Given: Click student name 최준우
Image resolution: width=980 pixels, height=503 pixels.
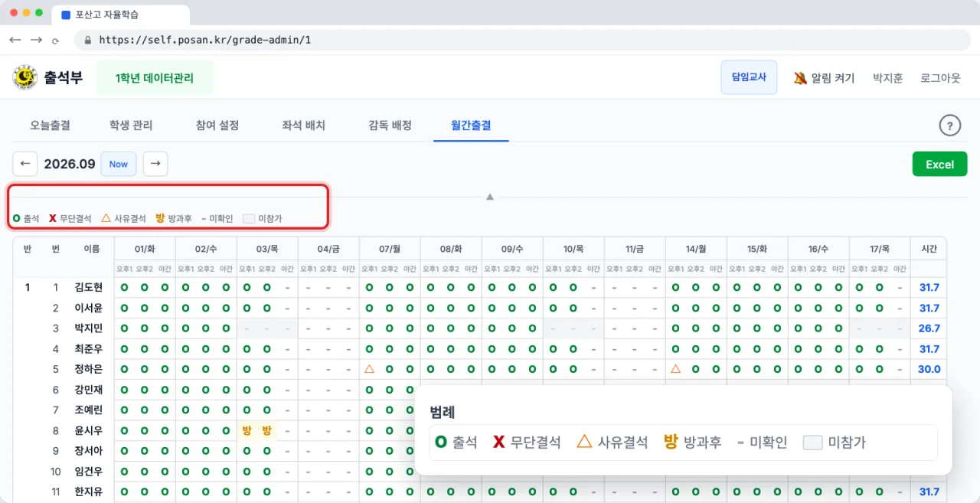Looking at the screenshot, I should [89, 349].
